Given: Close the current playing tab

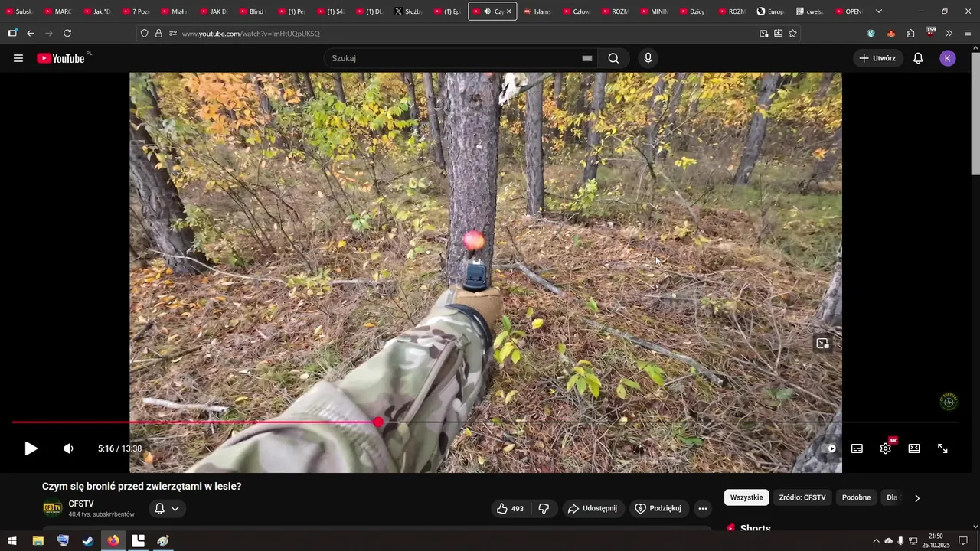Looking at the screenshot, I should coord(508,11).
